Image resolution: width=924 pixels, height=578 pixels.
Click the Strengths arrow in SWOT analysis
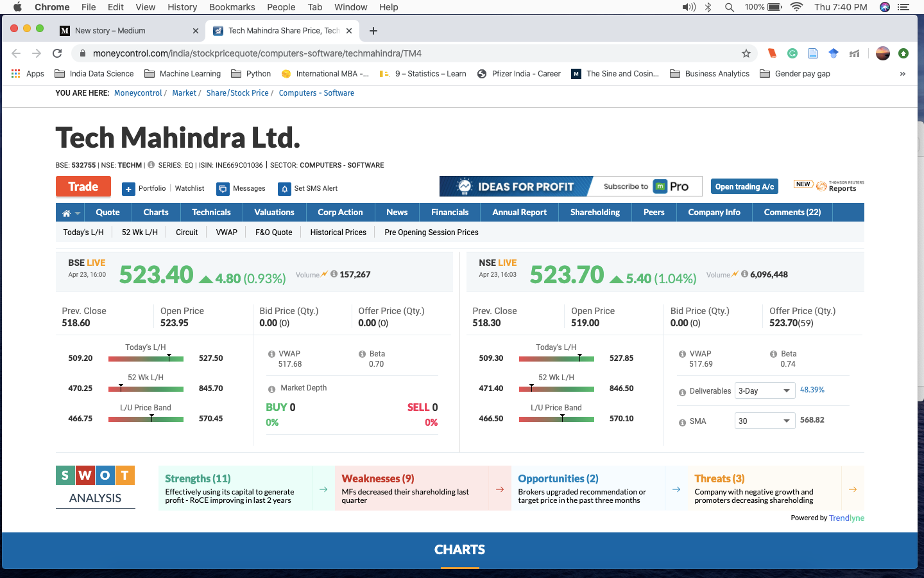pyautogui.click(x=323, y=489)
